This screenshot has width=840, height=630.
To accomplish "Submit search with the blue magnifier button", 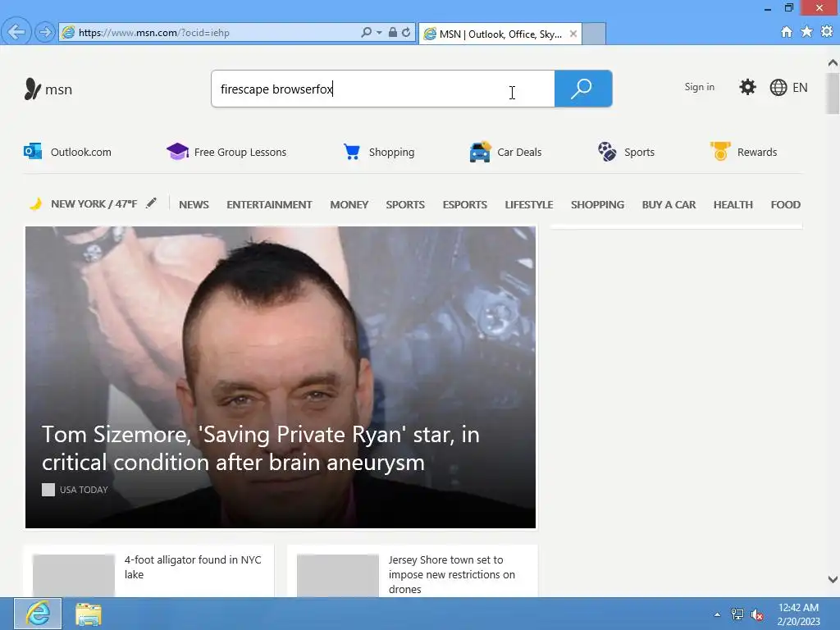I will [x=583, y=89].
